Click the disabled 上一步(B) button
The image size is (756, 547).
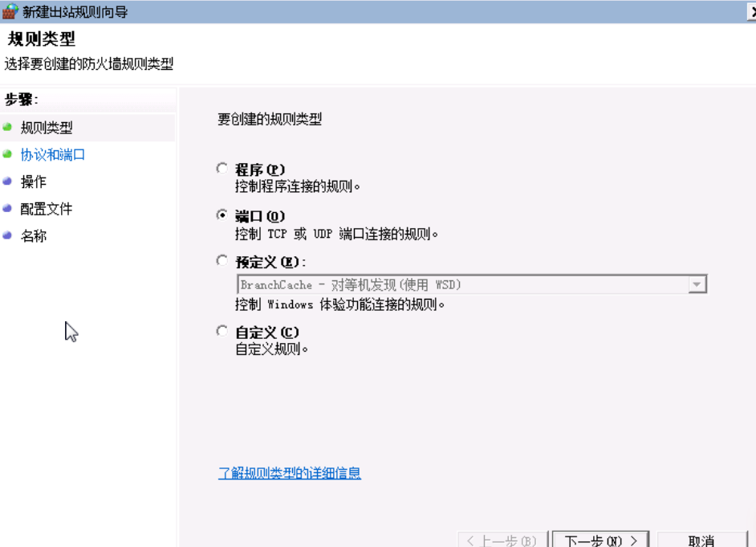click(502, 541)
